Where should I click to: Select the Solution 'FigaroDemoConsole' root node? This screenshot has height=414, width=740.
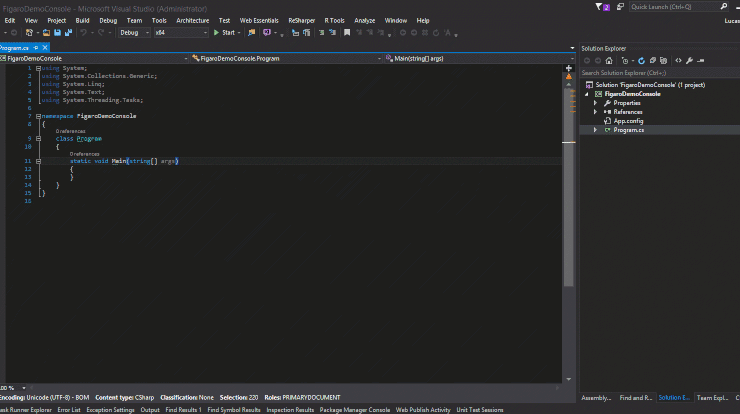650,85
